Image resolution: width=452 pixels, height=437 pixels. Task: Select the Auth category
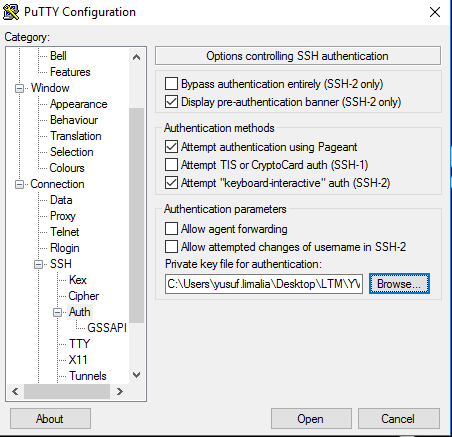pyautogui.click(x=80, y=312)
